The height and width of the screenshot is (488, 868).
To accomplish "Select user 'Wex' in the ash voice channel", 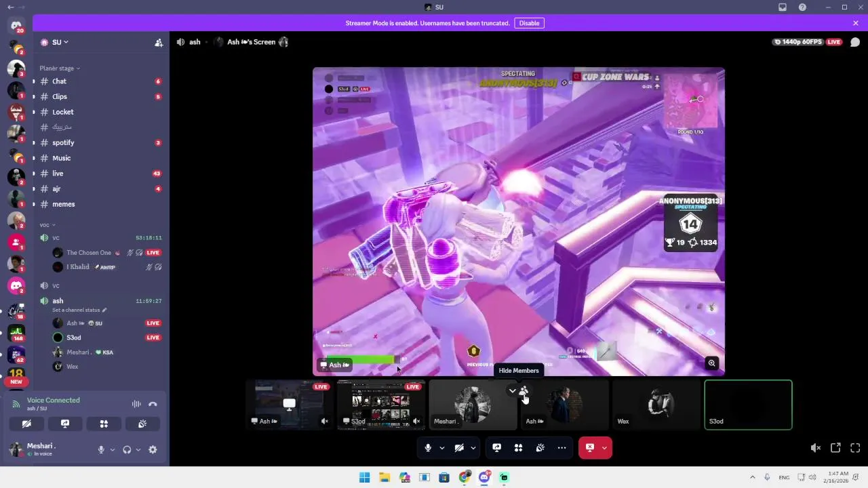I will (x=107, y=367).
